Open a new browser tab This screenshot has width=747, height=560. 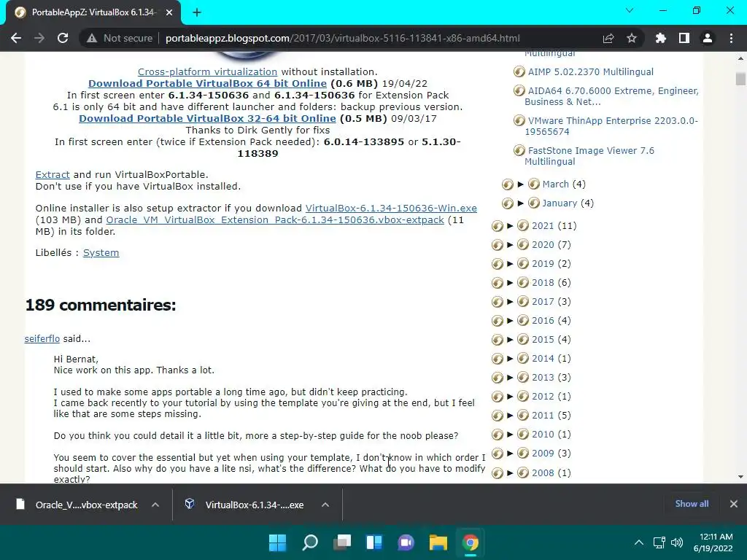tap(197, 13)
